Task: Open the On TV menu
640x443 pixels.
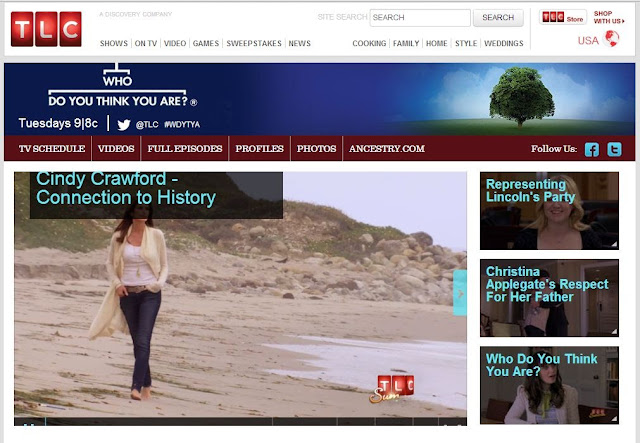Action: pos(146,43)
